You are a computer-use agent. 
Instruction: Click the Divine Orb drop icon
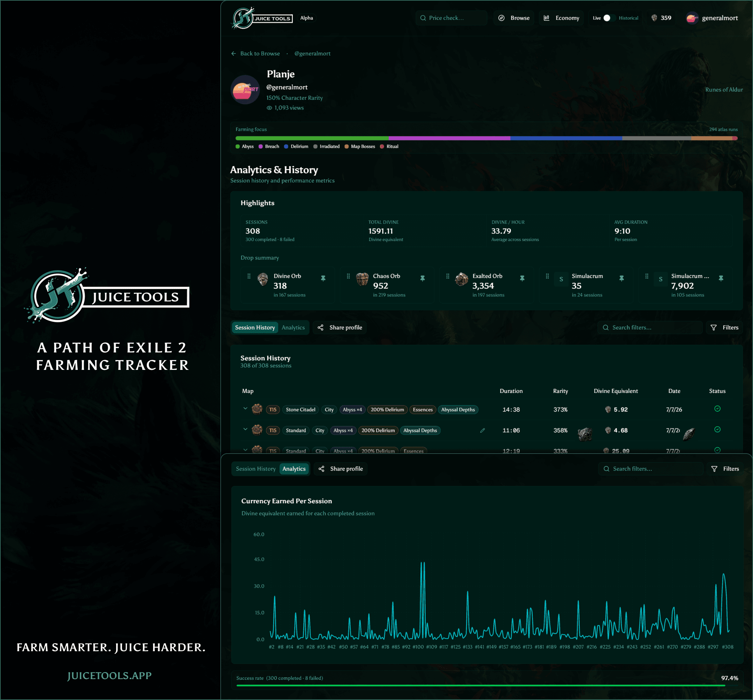pyautogui.click(x=263, y=279)
